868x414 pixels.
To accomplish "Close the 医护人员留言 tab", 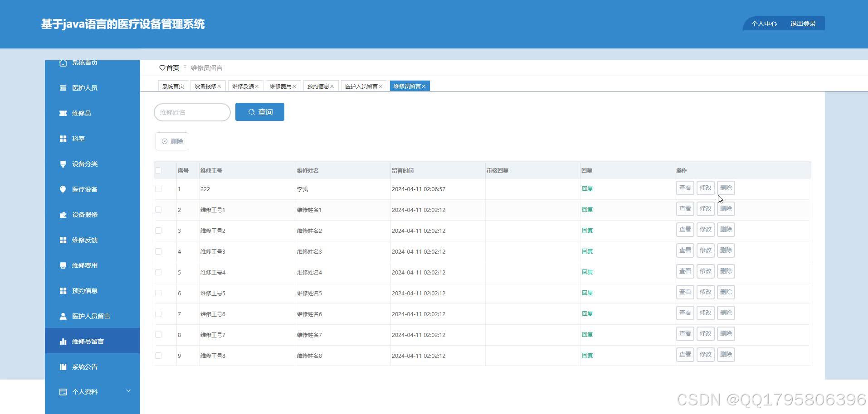I will pos(380,87).
